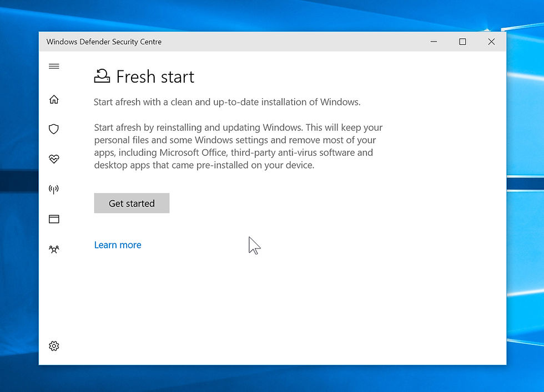Minimize the Windows Defender Security Centre window

[434, 42]
